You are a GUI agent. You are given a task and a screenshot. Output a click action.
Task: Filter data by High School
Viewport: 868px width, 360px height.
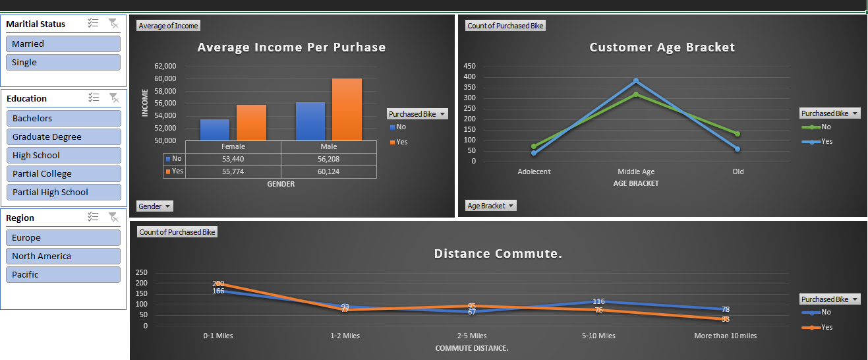pyautogui.click(x=63, y=155)
